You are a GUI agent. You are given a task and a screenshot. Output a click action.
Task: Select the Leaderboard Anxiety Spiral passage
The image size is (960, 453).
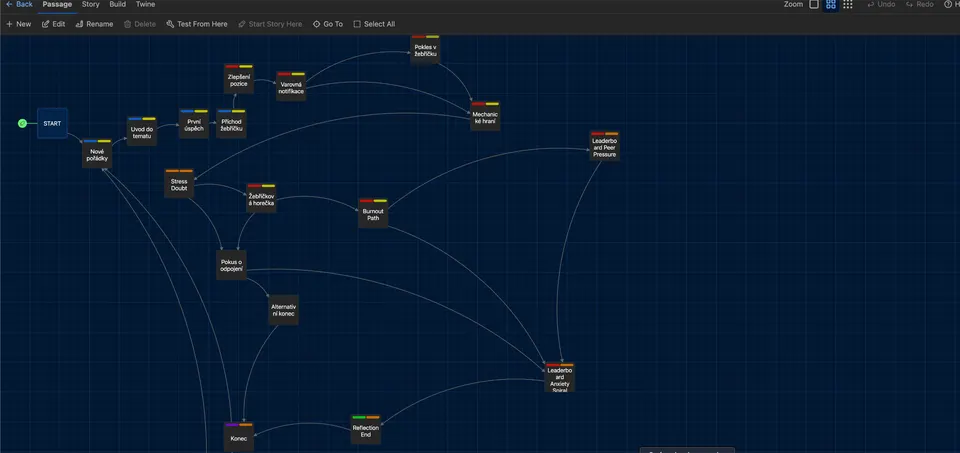(560, 379)
